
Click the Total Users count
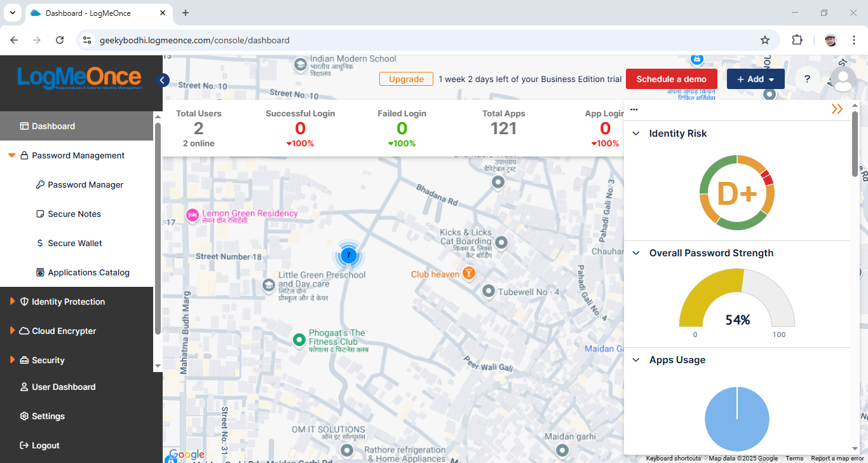tap(198, 128)
